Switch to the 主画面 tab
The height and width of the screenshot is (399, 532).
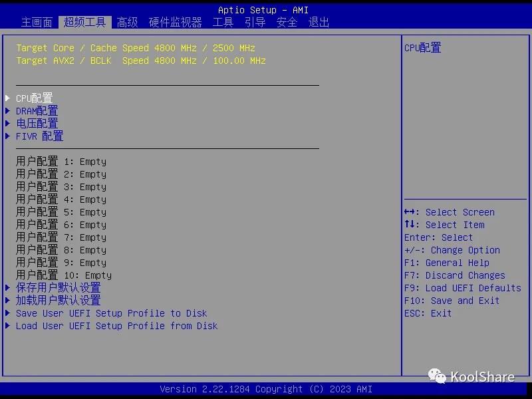point(37,23)
